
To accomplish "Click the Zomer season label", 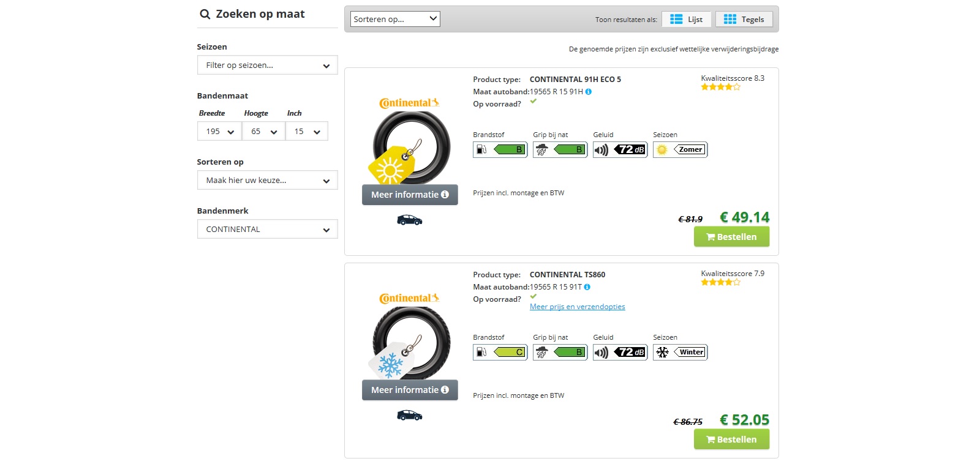I will 690,149.
